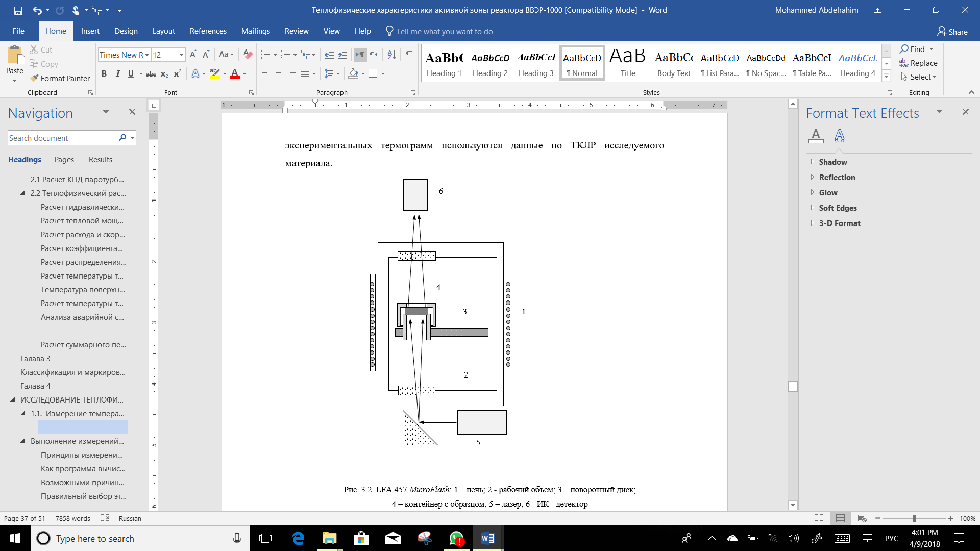Screen dimensions: 980x551
Task: Click the Bullets list icon
Action: pyautogui.click(x=265, y=55)
